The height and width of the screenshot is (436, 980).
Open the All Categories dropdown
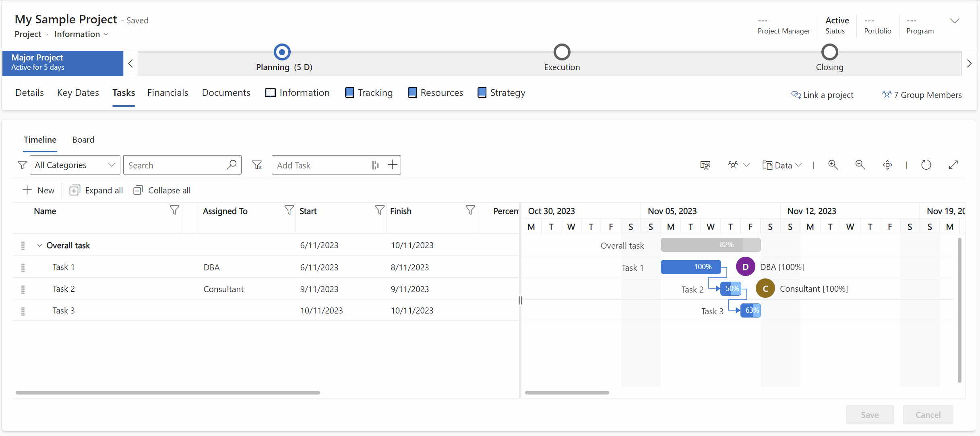(x=75, y=165)
